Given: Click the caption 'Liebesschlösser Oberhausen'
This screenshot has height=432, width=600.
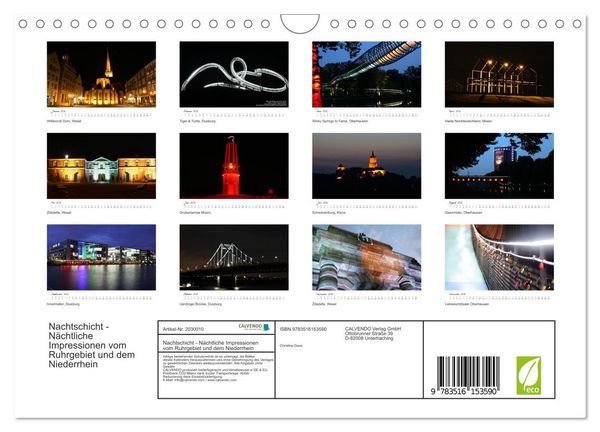Looking at the screenshot, I should tap(467, 304).
